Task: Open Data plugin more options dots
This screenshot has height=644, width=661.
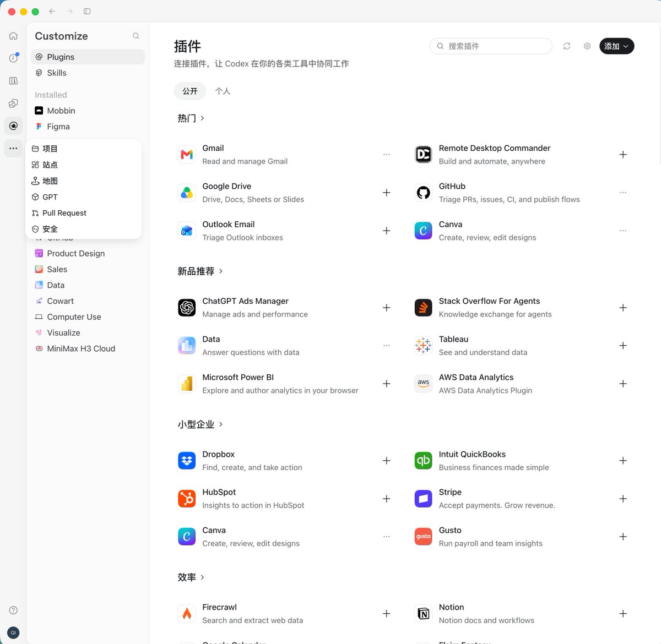Action: 387,346
